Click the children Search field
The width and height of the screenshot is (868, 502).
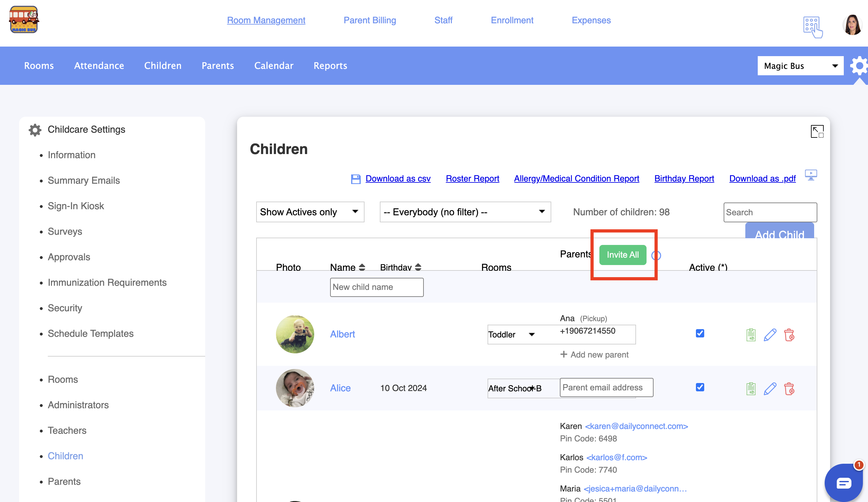(x=770, y=212)
